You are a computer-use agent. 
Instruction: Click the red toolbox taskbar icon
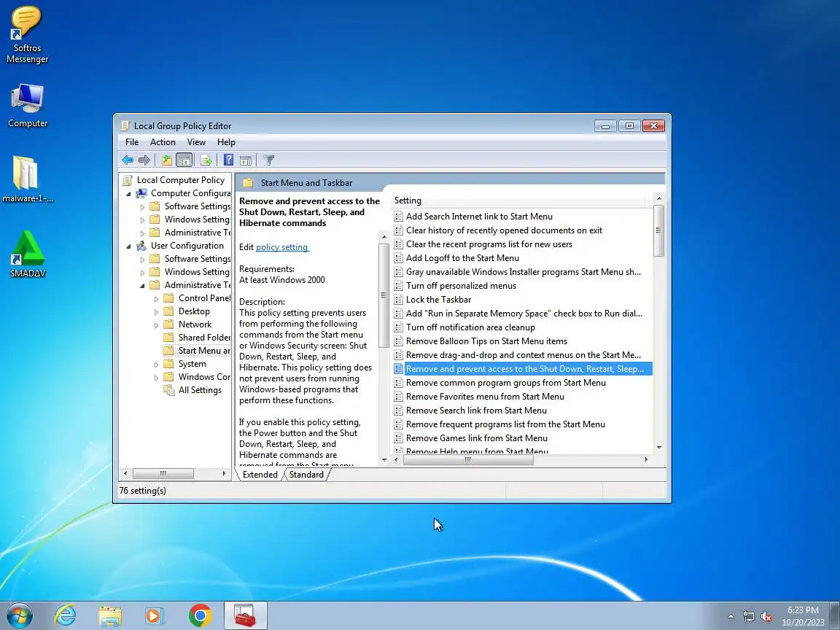[245, 615]
